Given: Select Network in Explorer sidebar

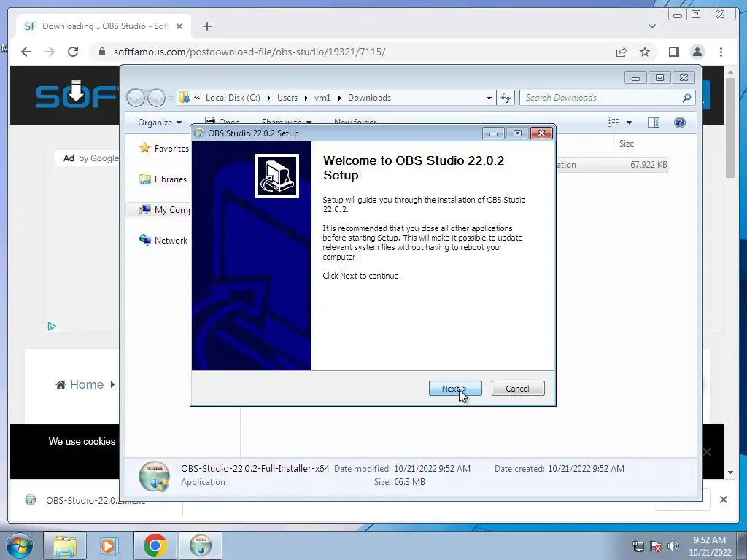Looking at the screenshot, I should (x=163, y=241).
